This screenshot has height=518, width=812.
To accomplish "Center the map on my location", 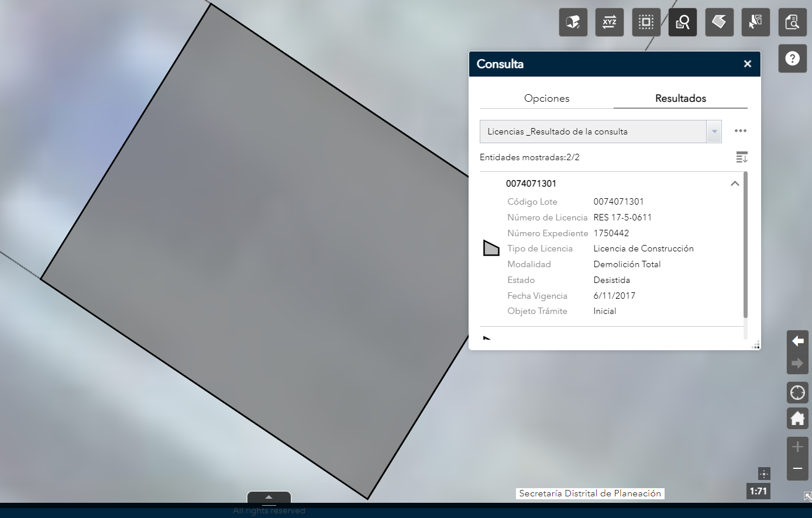I will (x=797, y=393).
